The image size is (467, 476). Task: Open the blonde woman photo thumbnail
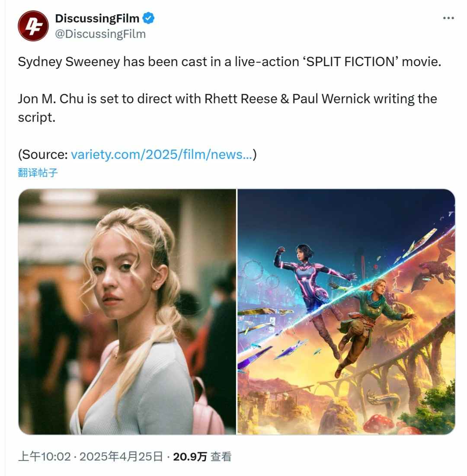(x=127, y=312)
